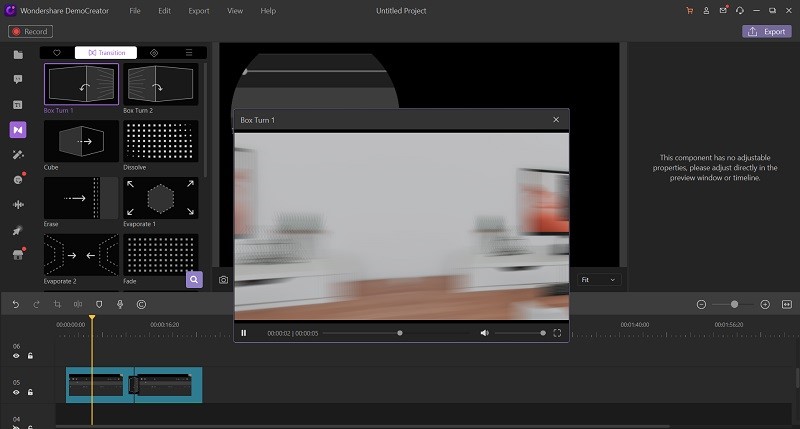Image resolution: width=800 pixels, height=429 pixels.
Task: Pick the Evaporate 1 transition thumbnail
Action: [161, 198]
